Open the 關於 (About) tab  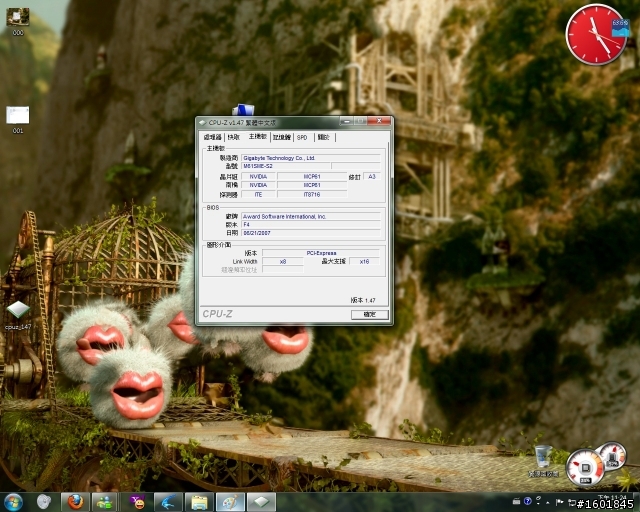click(x=324, y=137)
